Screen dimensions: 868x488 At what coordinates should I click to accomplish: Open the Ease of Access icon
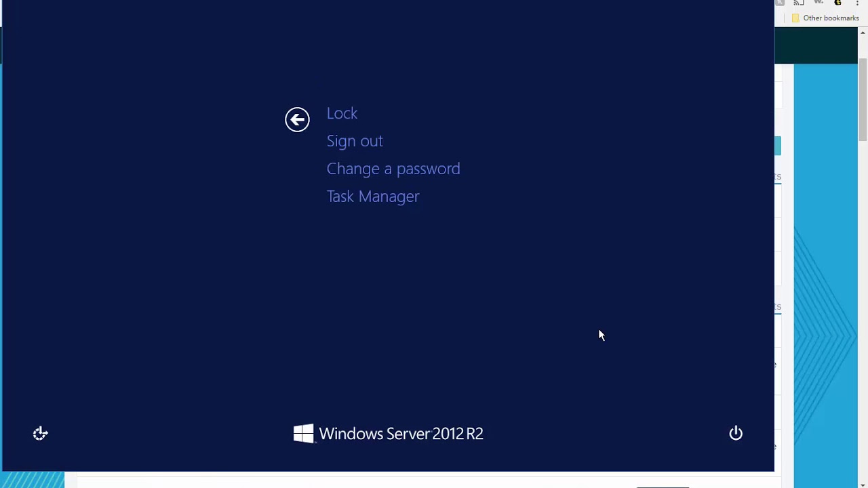[41, 433]
